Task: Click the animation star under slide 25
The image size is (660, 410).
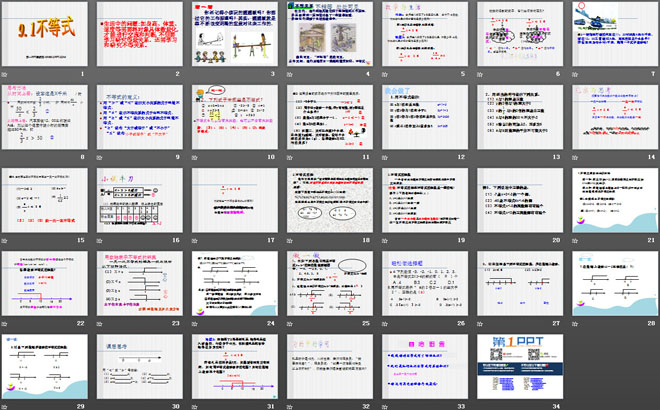Action: click(290, 324)
